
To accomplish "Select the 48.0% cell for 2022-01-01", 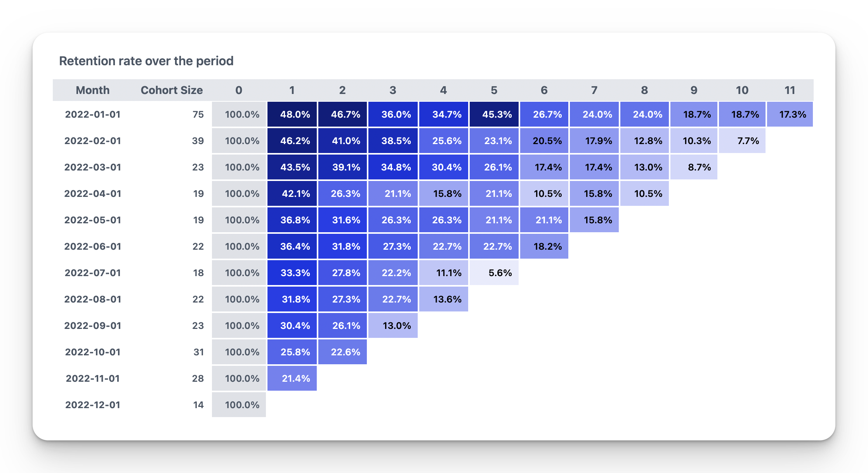I will (x=292, y=114).
